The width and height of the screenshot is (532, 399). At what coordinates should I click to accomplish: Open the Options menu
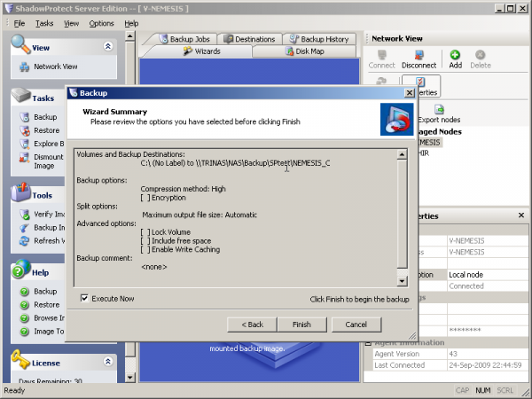[101, 23]
